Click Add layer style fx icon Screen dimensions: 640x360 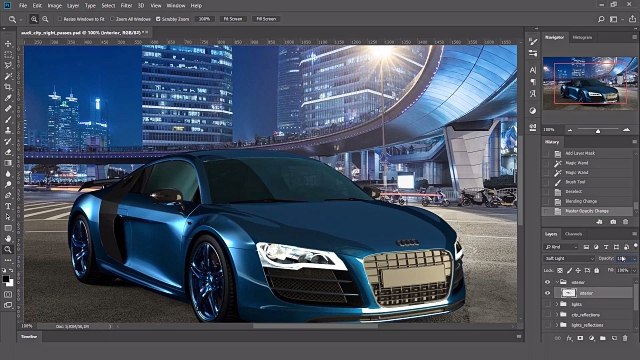click(x=569, y=338)
